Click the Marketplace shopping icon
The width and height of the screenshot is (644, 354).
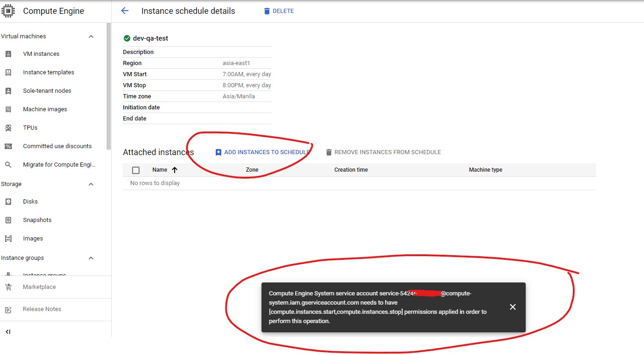coord(8,287)
